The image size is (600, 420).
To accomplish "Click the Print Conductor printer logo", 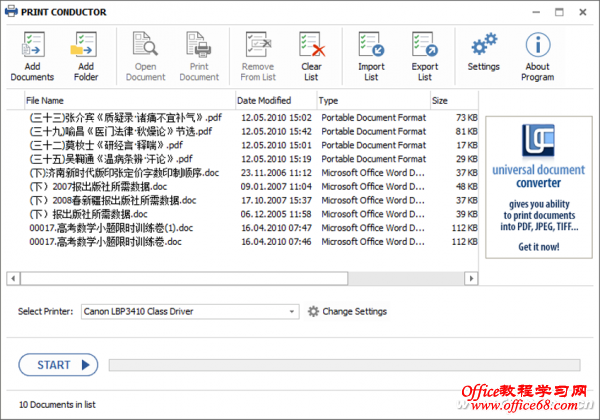I will [11, 11].
